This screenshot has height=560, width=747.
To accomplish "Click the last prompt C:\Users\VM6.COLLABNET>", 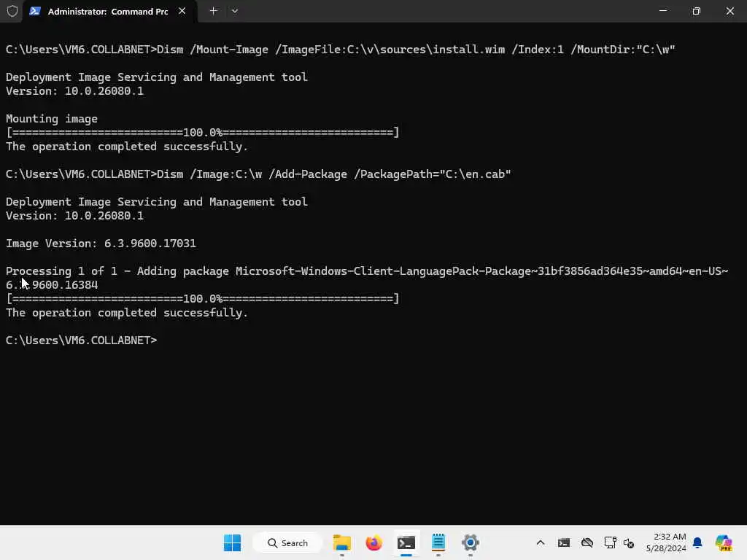I will (x=81, y=341).
